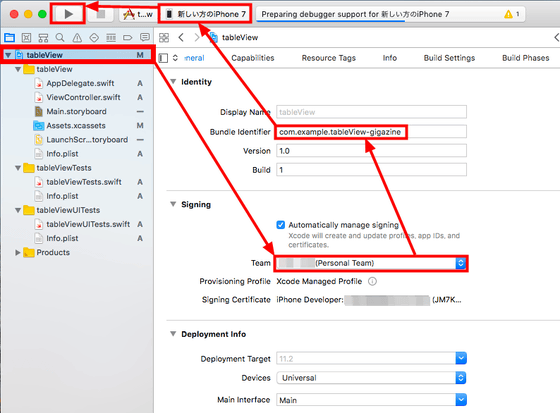Viewport: 560px width, 413px height.
Task: Collapse the Signing section
Action: tap(173, 204)
